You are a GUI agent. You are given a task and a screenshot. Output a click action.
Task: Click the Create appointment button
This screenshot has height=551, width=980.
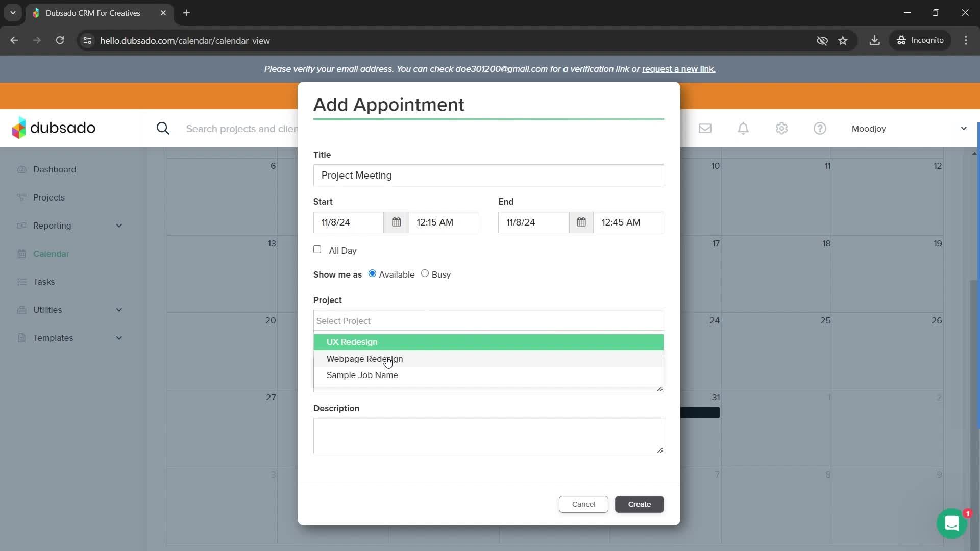[639, 504]
